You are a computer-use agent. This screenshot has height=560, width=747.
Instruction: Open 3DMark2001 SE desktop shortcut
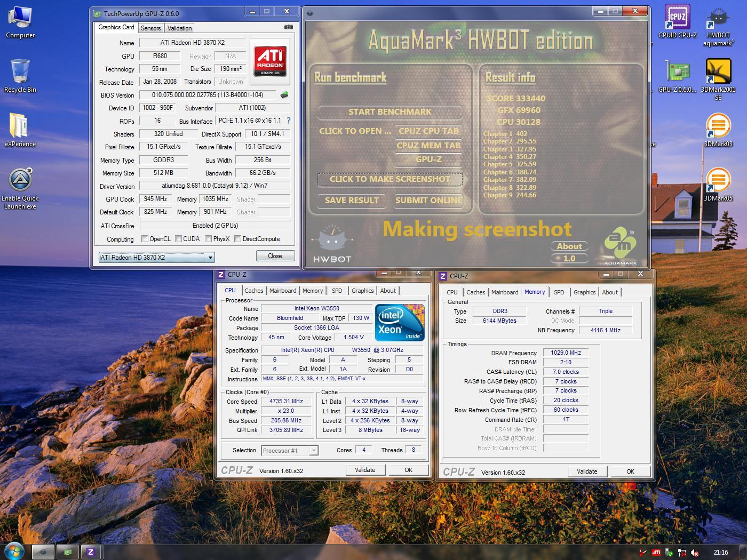tap(718, 80)
